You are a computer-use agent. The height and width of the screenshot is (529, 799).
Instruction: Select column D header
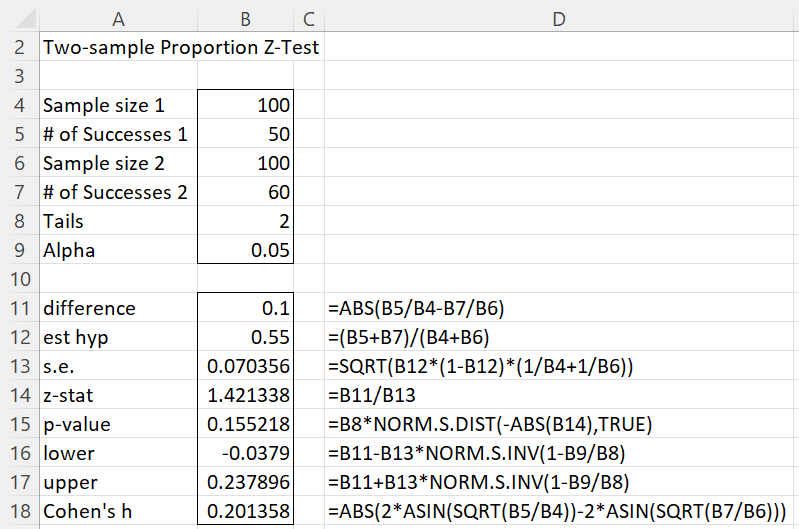tap(559, 17)
